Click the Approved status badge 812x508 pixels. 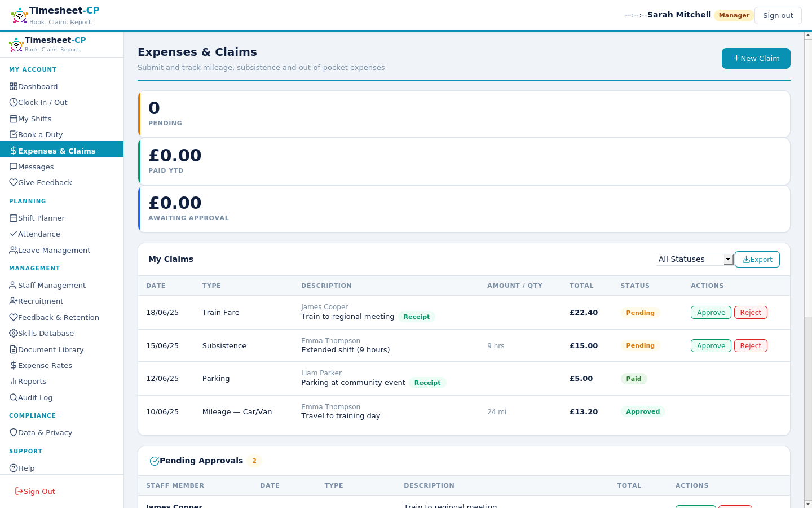(x=643, y=411)
